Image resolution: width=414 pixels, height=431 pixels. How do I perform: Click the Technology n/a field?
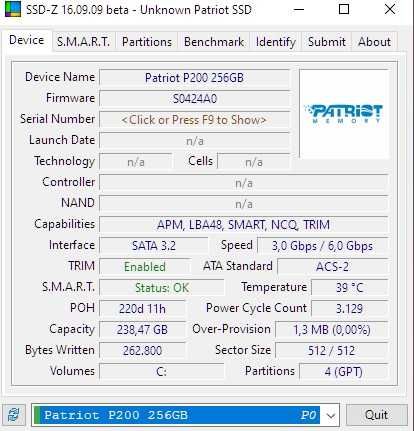136,162
